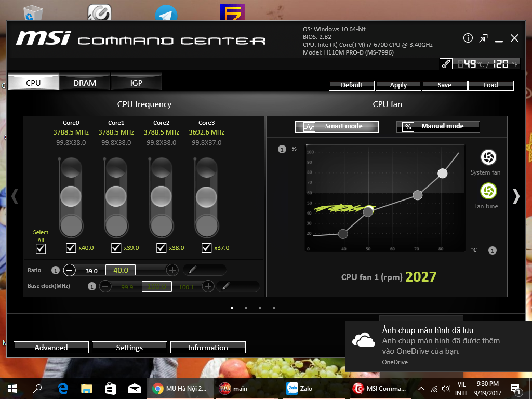Uncheck the Core3 x37.0 checkbox

coord(206,248)
